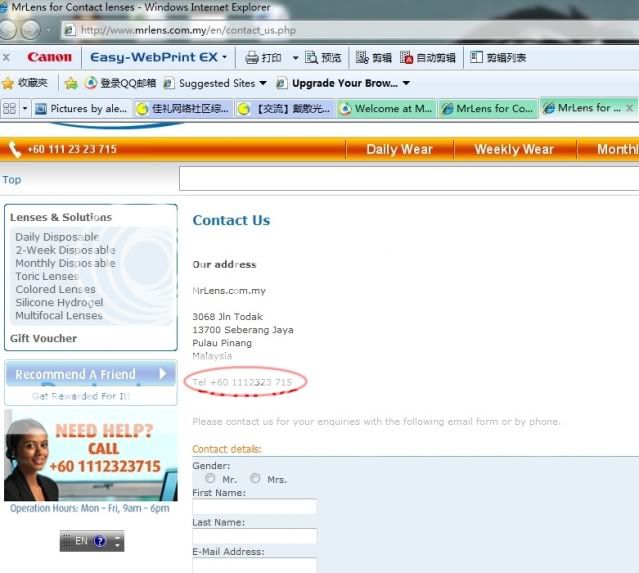Click the browser Back arrow button

click(9, 30)
